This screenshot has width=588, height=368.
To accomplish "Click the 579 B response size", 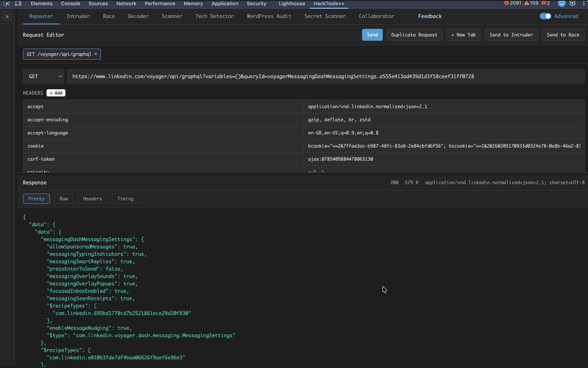I will coord(412,183).
